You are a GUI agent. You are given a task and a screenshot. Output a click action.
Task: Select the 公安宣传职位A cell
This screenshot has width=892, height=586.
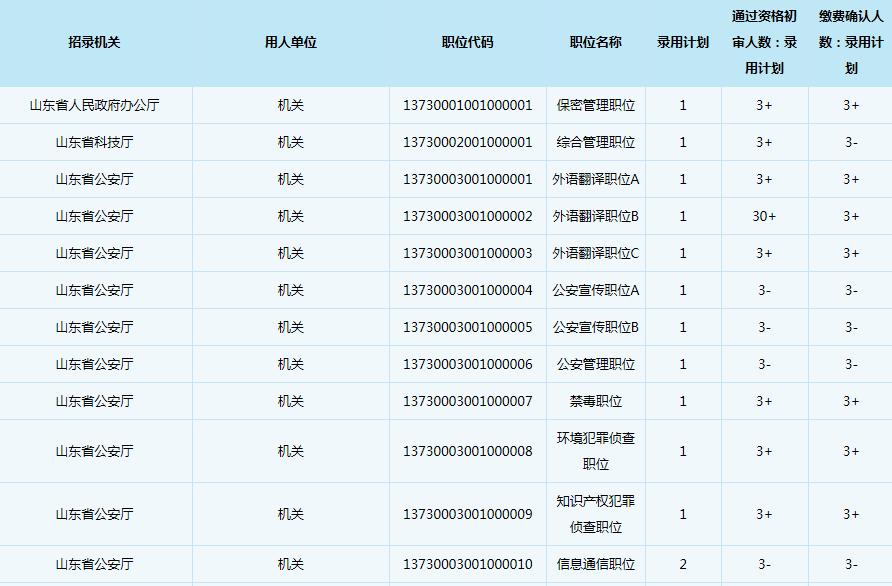596,290
